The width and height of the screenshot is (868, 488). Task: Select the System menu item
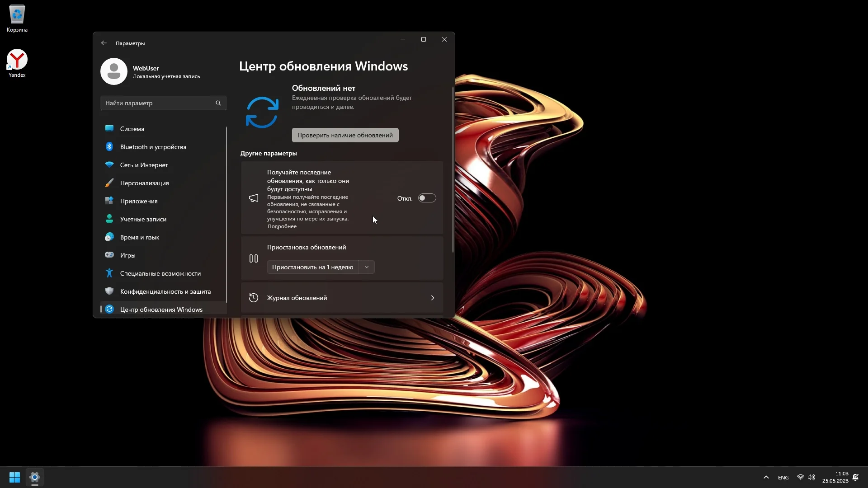pyautogui.click(x=132, y=129)
